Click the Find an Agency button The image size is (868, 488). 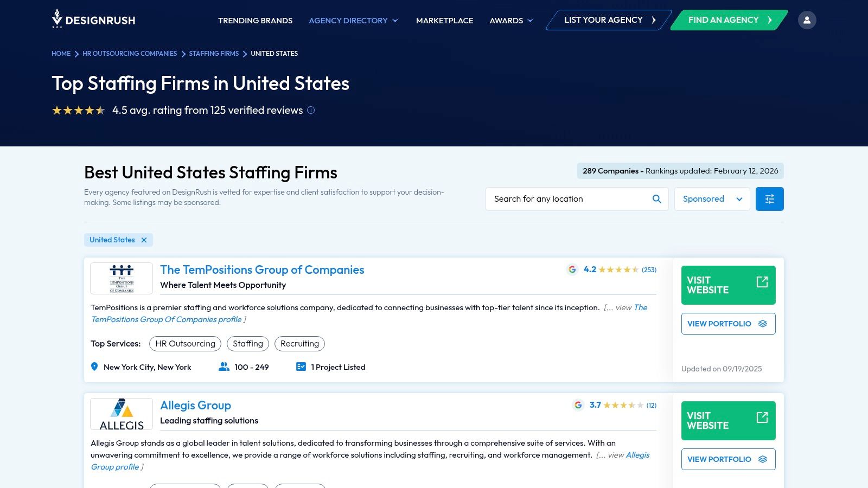click(x=729, y=20)
